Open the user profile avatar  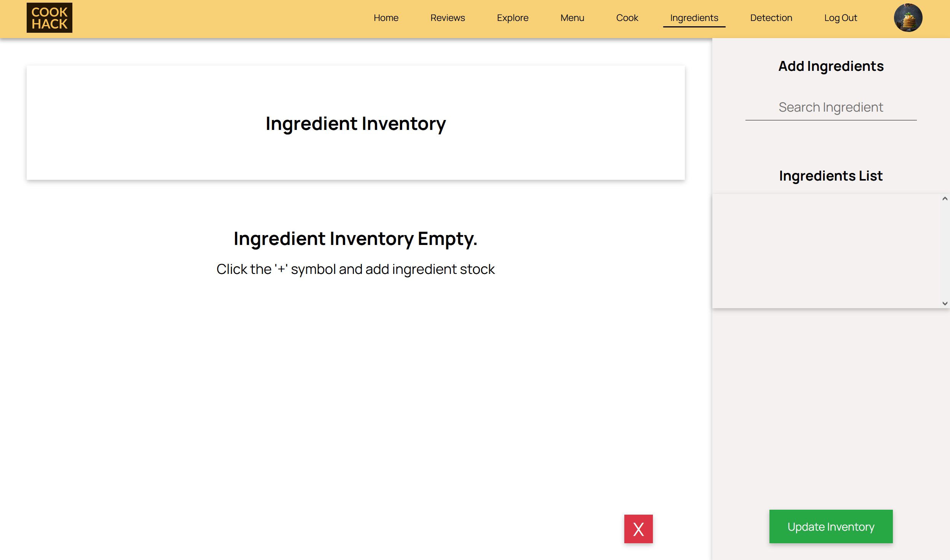908,18
